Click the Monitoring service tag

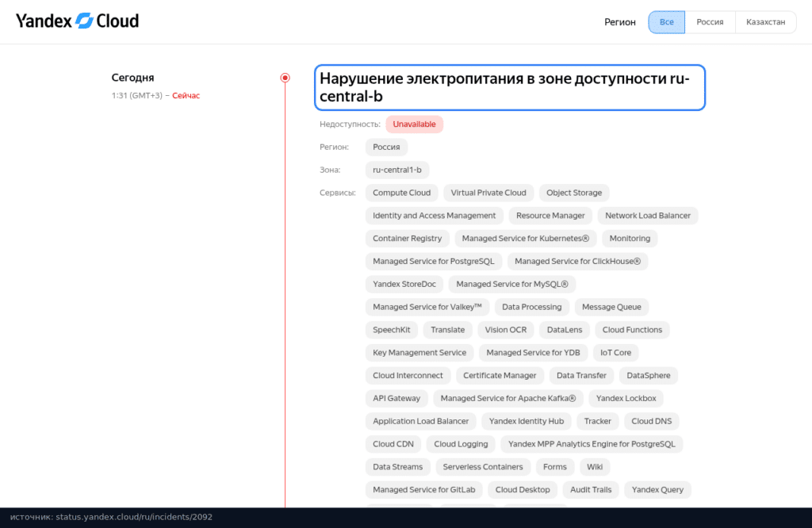(630, 238)
